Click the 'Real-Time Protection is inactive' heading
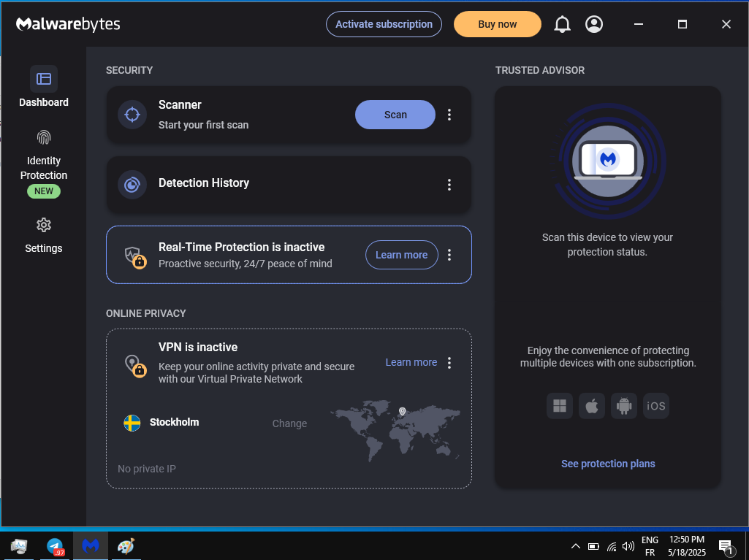The height and width of the screenshot is (560, 749). [x=241, y=247]
